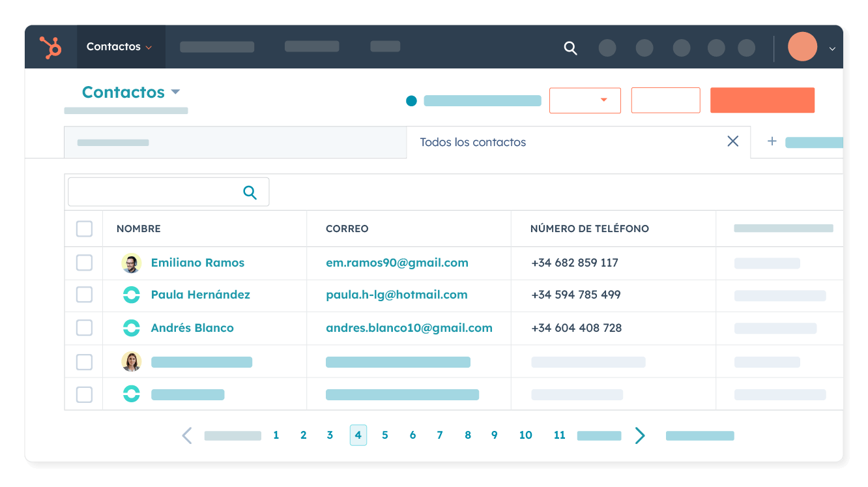The image size is (868, 487).
Task: Open the Contactos menu in navigation bar
Action: click(119, 47)
